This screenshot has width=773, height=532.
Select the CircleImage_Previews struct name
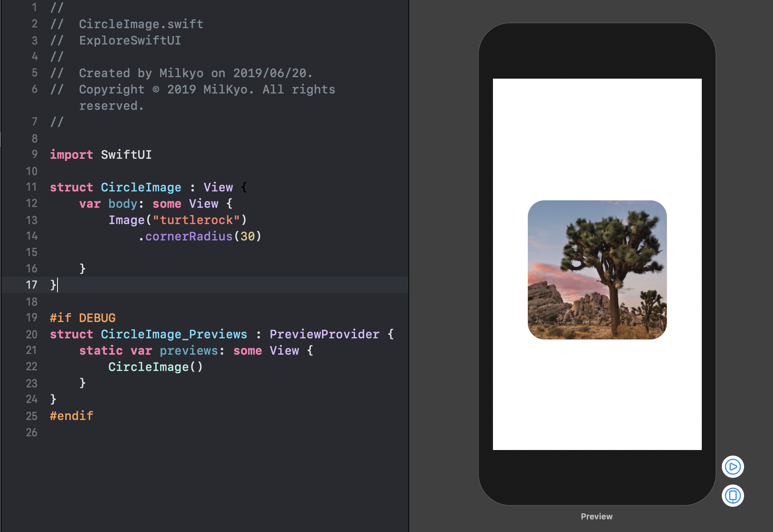(174, 334)
